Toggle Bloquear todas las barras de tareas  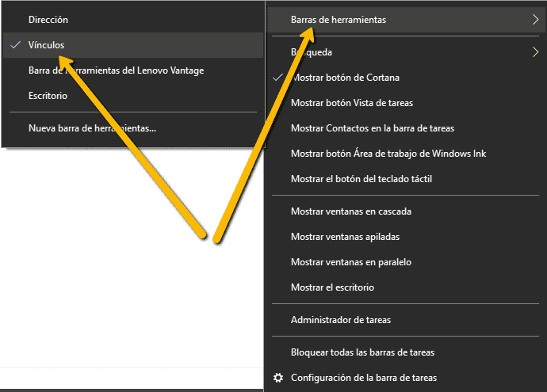(407, 352)
